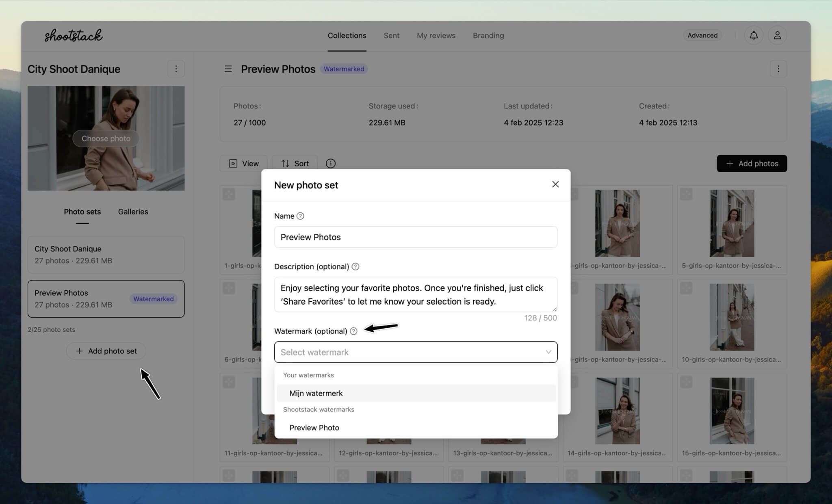Screen dimensions: 832x504
Task: Open thumbnail 5-girls-op-kantoor-by-jessica
Action: coord(732,223)
